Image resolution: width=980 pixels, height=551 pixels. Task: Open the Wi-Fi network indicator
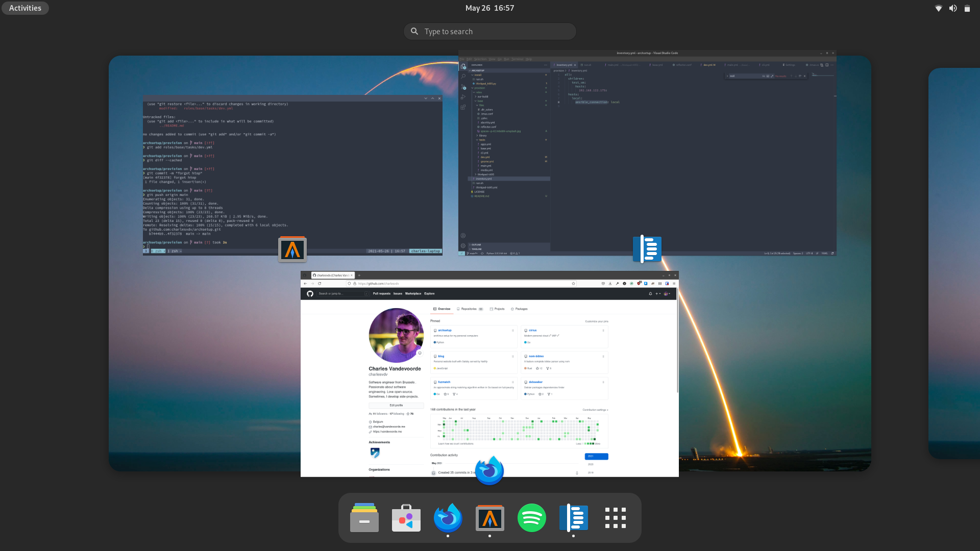click(938, 8)
